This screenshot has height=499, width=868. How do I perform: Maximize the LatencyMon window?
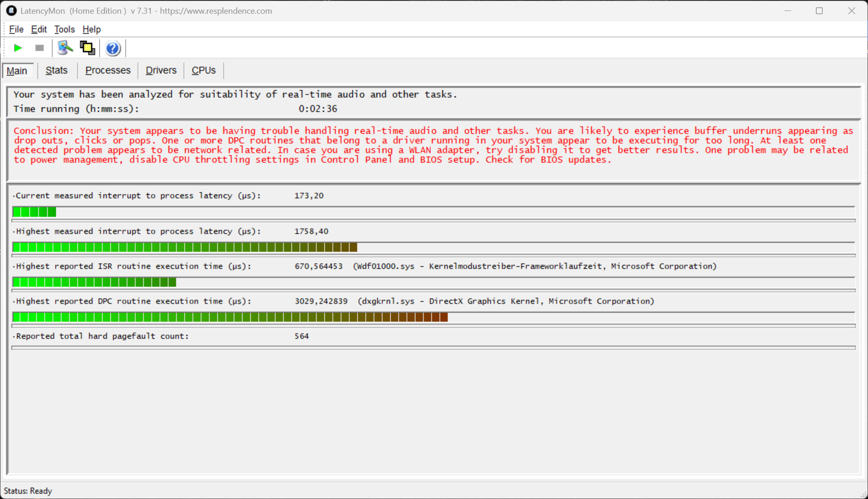(x=819, y=11)
